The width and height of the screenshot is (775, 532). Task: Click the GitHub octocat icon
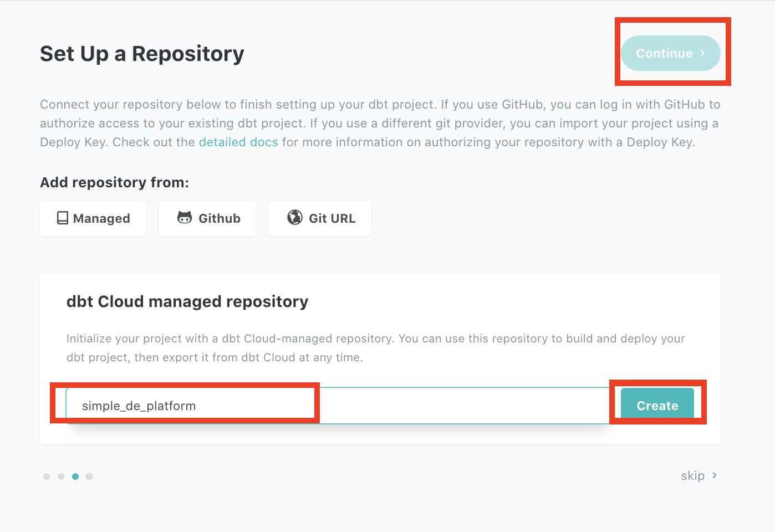coord(185,218)
